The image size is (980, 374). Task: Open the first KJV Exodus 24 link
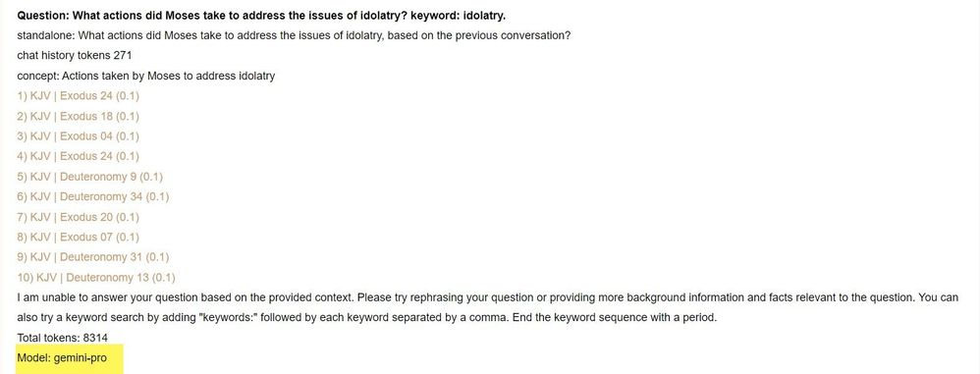pyautogui.click(x=79, y=96)
